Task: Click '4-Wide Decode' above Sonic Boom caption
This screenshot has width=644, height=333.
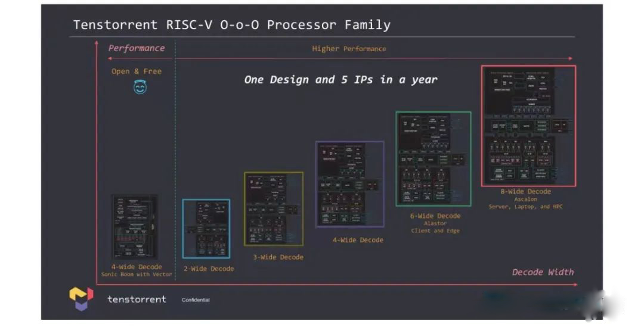Action: pyautogui.click(x=137, y=267)
